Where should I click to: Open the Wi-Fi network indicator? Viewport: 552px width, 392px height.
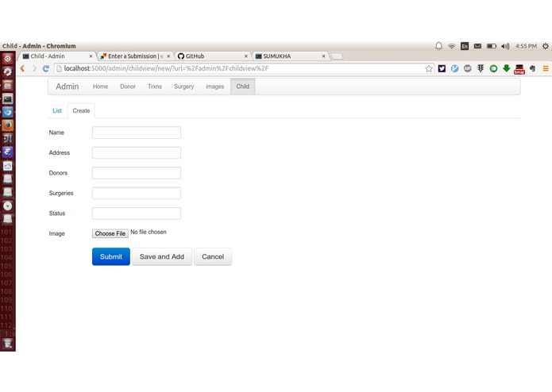(x=452, y=46)
